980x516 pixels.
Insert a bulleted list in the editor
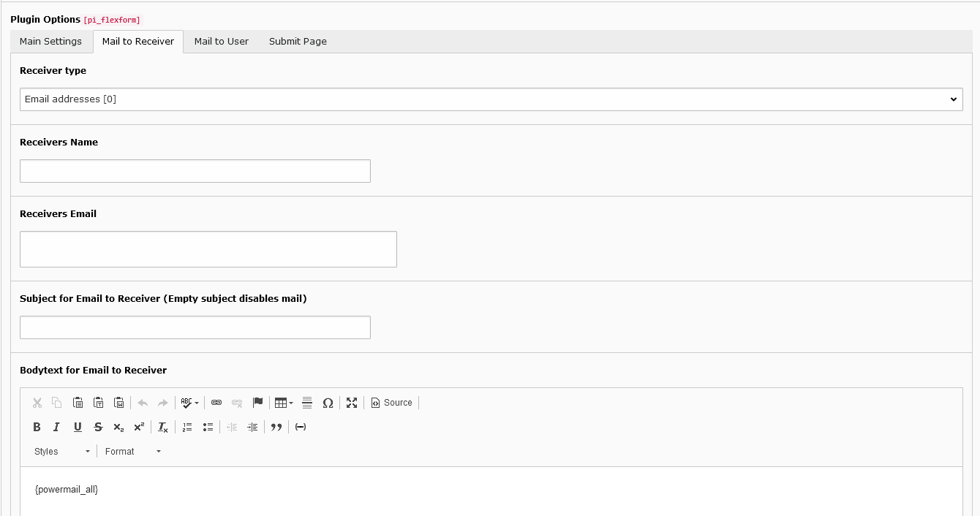208,427
